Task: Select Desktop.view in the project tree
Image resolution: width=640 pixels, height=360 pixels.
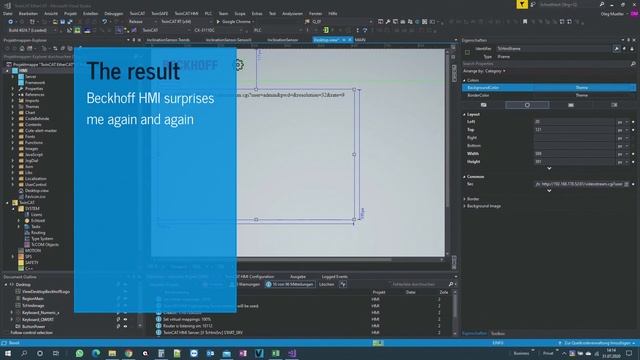Action: [x=36, y=191]
